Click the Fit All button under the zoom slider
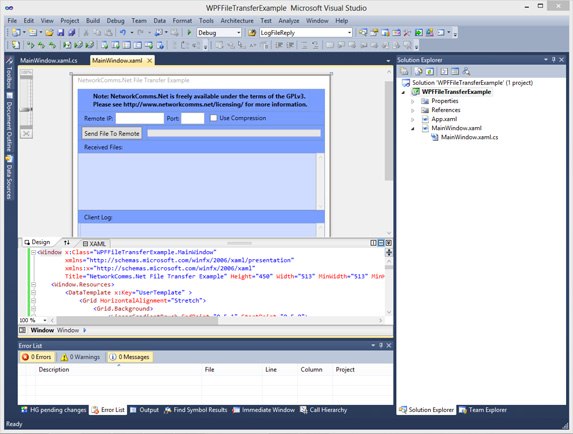 [26, 134]
